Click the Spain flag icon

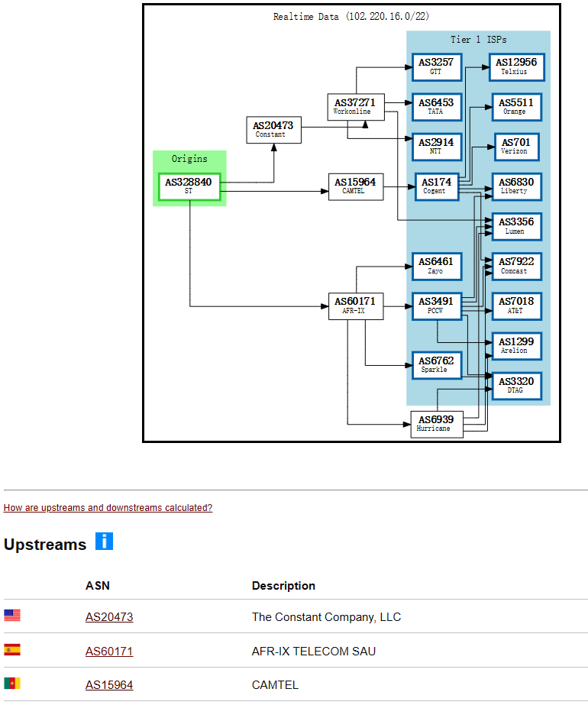point(12,650)
